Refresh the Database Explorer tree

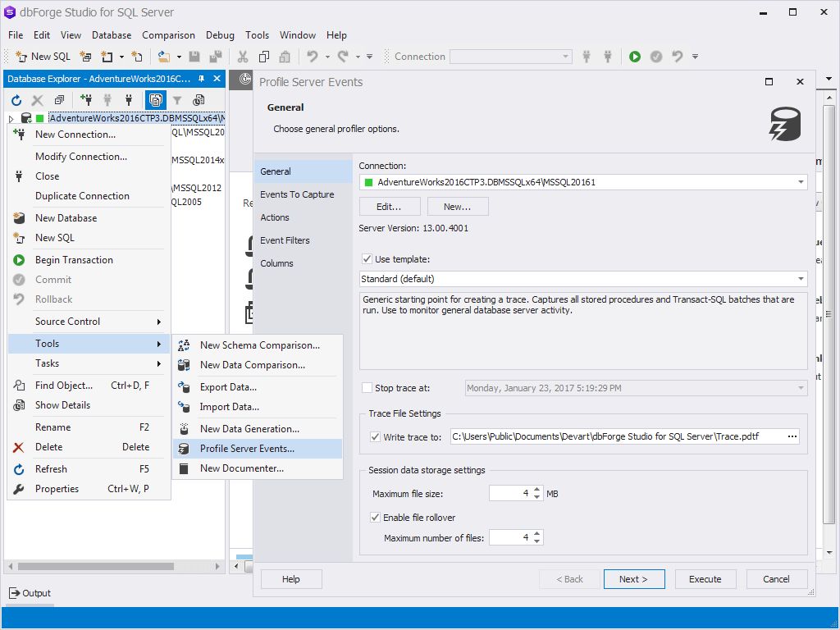click(16, 100)
